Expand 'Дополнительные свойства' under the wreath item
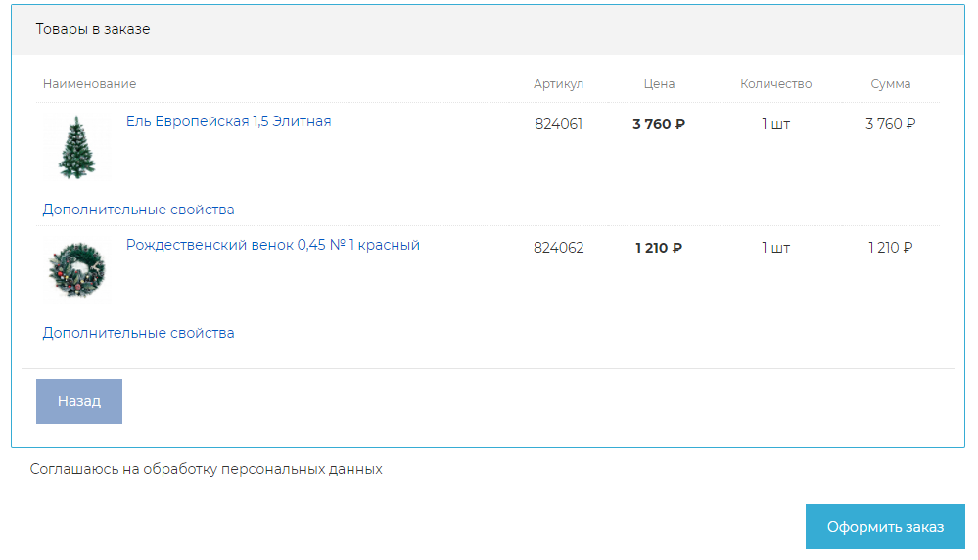978x560 pixels. point(138,333)
